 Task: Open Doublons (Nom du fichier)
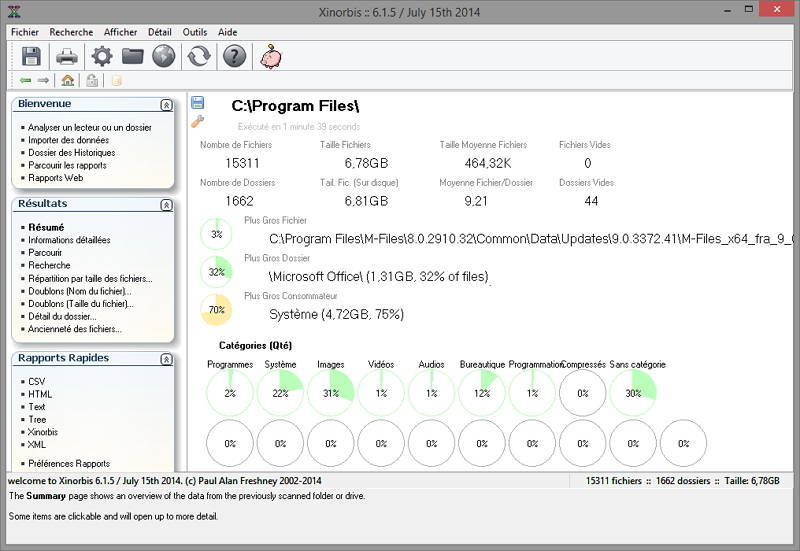click(x=80, y=291)
